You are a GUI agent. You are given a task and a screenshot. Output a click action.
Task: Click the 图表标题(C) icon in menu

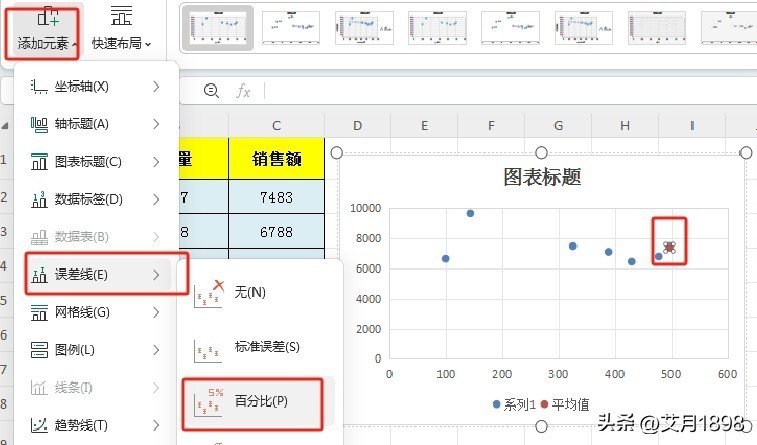pyautogui.click(x=40, y=162)
